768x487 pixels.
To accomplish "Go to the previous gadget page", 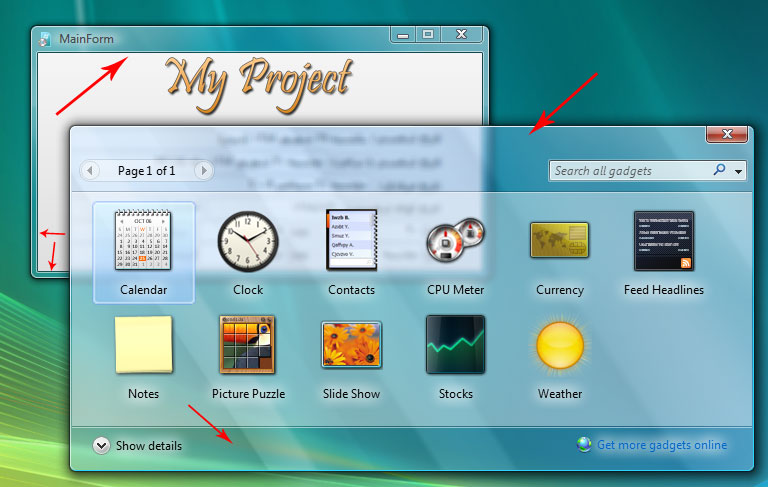I will tap(90, 170).
